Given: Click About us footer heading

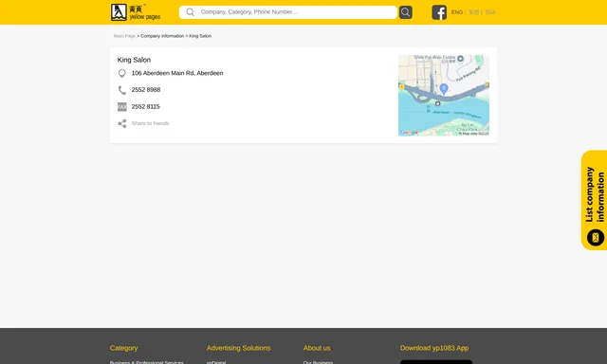Looking at the screenshot, I should click(317, 348).
